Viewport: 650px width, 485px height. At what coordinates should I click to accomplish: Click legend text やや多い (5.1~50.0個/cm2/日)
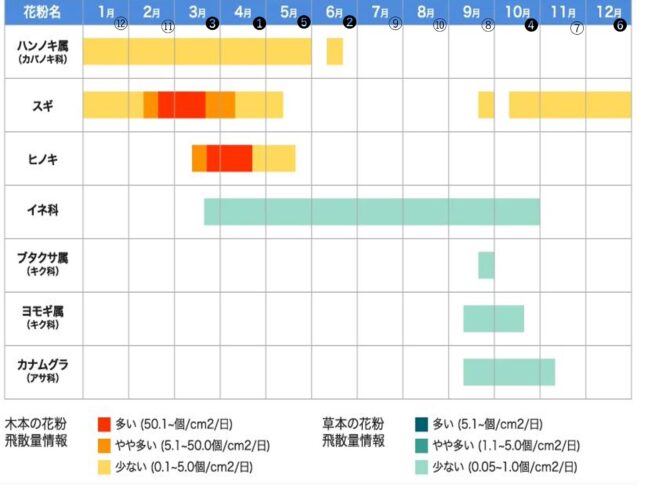click(x=193, y=446)
